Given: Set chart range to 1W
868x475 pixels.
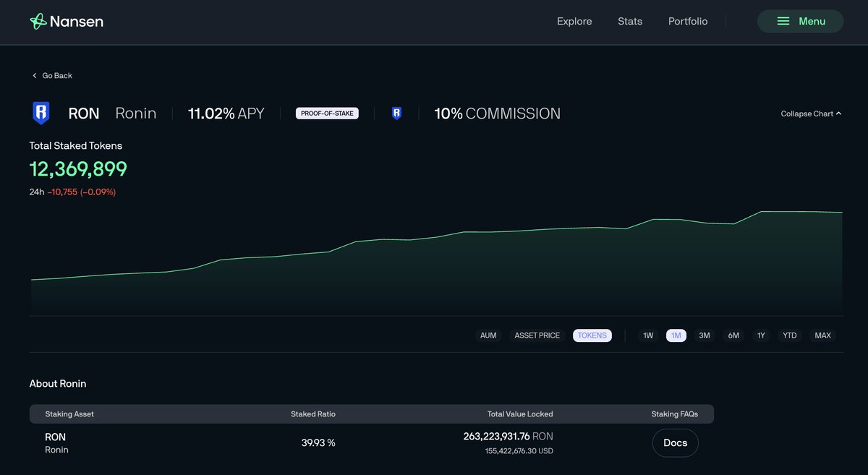Looking at the screenshot, I should point(648,335).
